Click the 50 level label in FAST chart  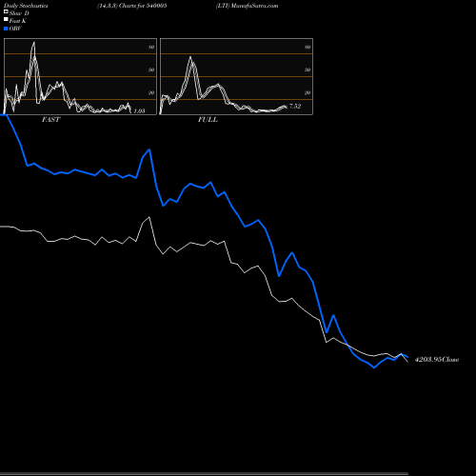coord(151,69)
